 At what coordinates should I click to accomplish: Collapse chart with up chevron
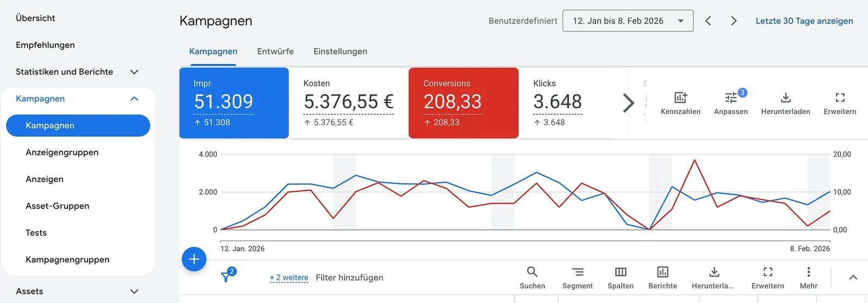pyautogui.click(x=853, y=277)
